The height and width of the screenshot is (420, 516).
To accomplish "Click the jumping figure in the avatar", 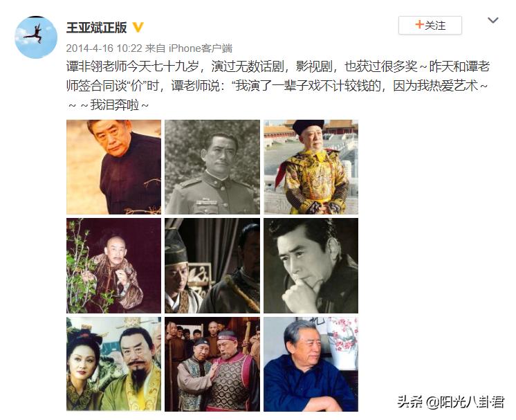I will coord(35,34).
